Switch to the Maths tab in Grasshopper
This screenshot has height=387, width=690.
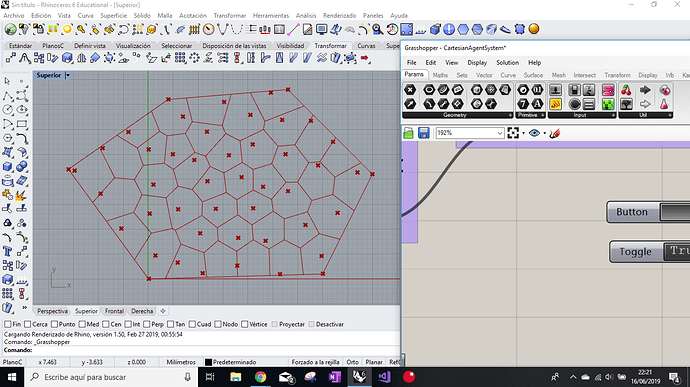[x=440, y=75]
